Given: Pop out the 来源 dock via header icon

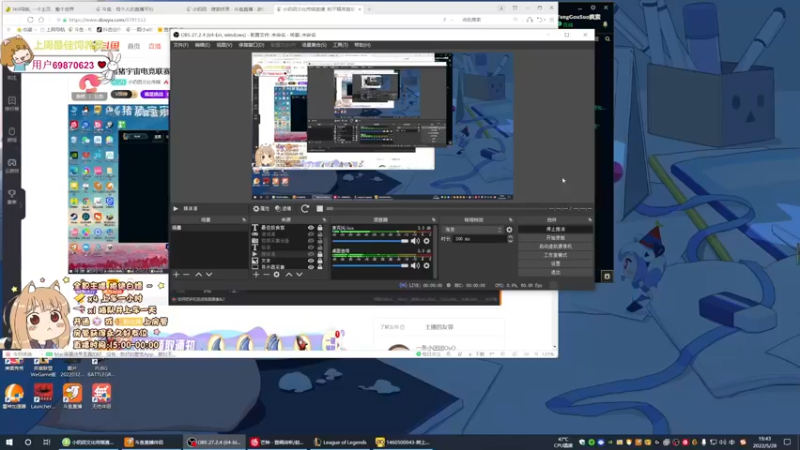Looking at the screenshot, I should click(324, 220).
